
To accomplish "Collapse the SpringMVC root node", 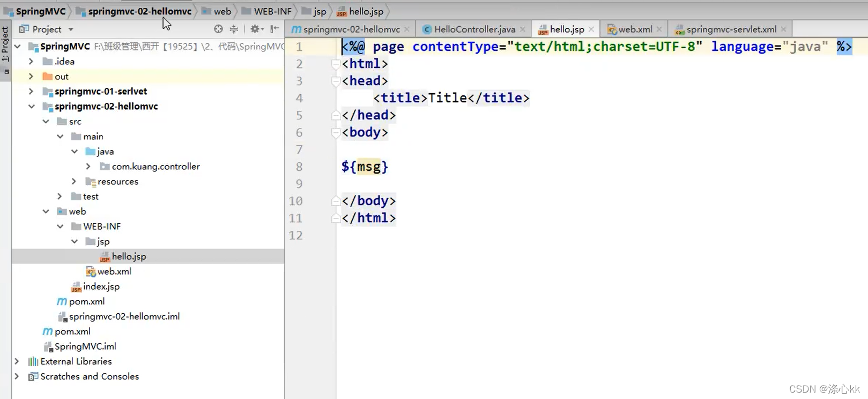I will (x=17, y=47).
